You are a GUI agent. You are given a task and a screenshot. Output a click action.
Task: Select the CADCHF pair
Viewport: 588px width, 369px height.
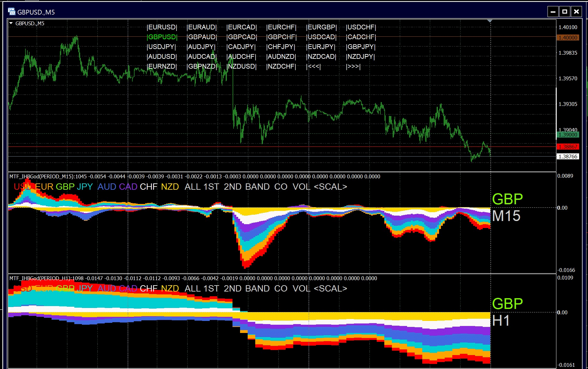click(x=361, y=37)
